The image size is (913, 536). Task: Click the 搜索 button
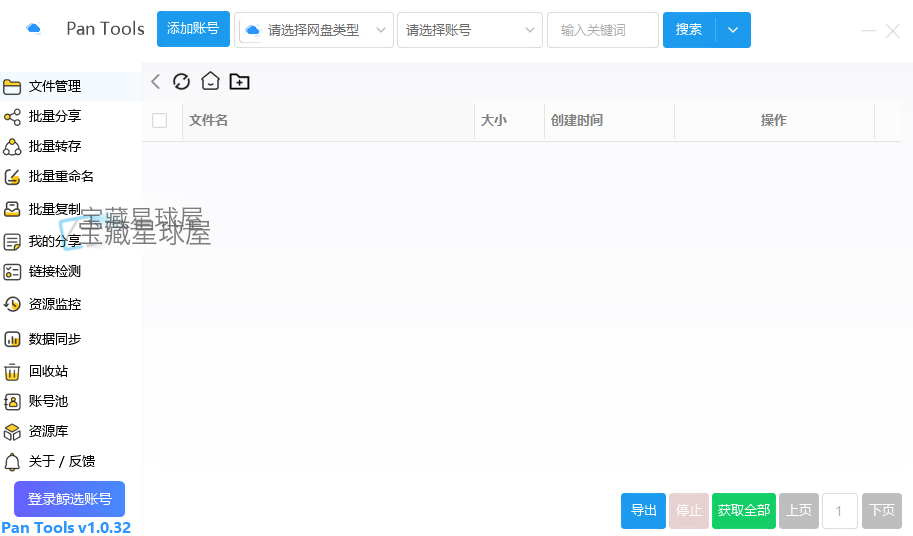(689, 30)
